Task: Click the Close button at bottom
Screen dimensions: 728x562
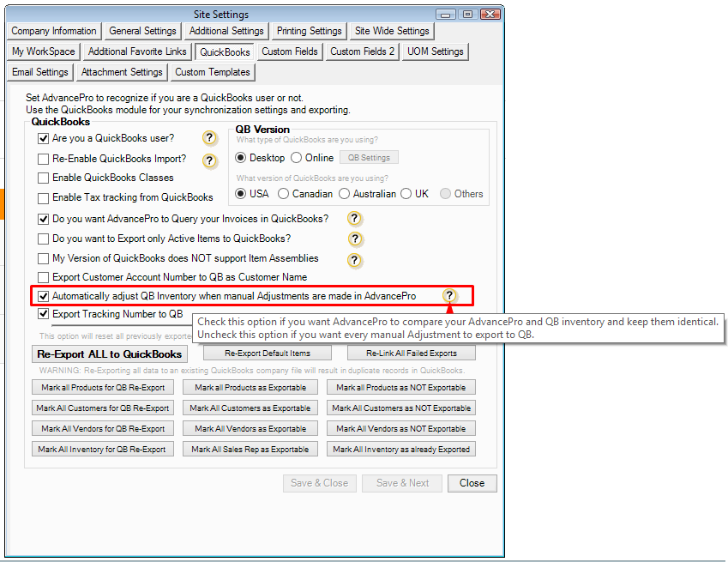Action: [x=472, y=483]
